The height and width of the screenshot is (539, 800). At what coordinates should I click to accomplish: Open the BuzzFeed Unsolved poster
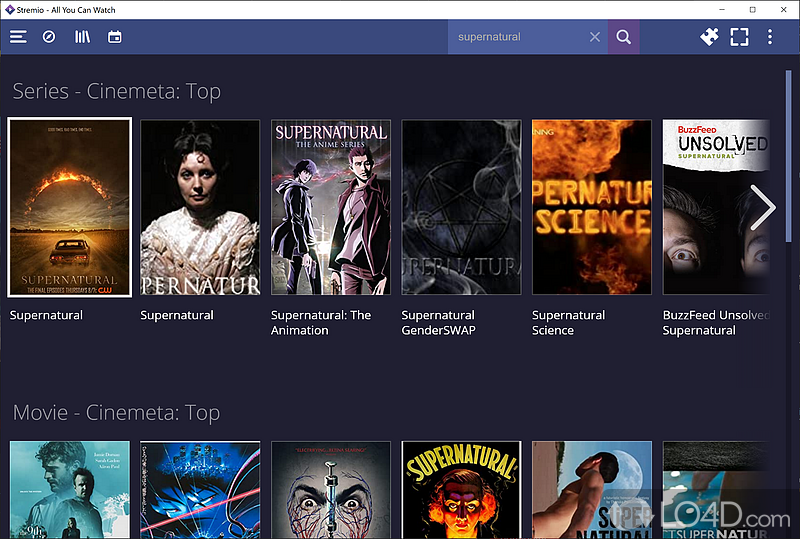[716, 207]
